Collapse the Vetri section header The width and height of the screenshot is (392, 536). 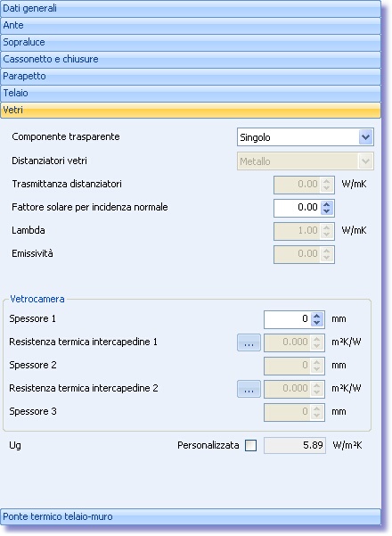[191, 110]
